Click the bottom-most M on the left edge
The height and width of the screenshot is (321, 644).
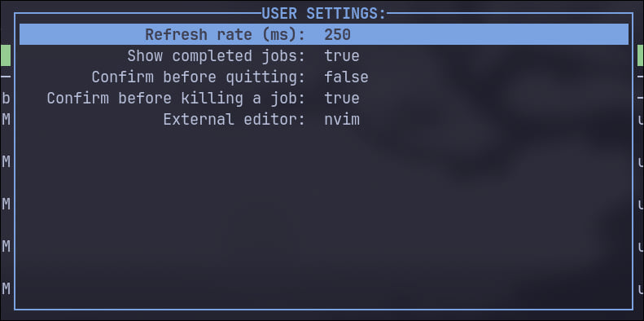point(6,289)
